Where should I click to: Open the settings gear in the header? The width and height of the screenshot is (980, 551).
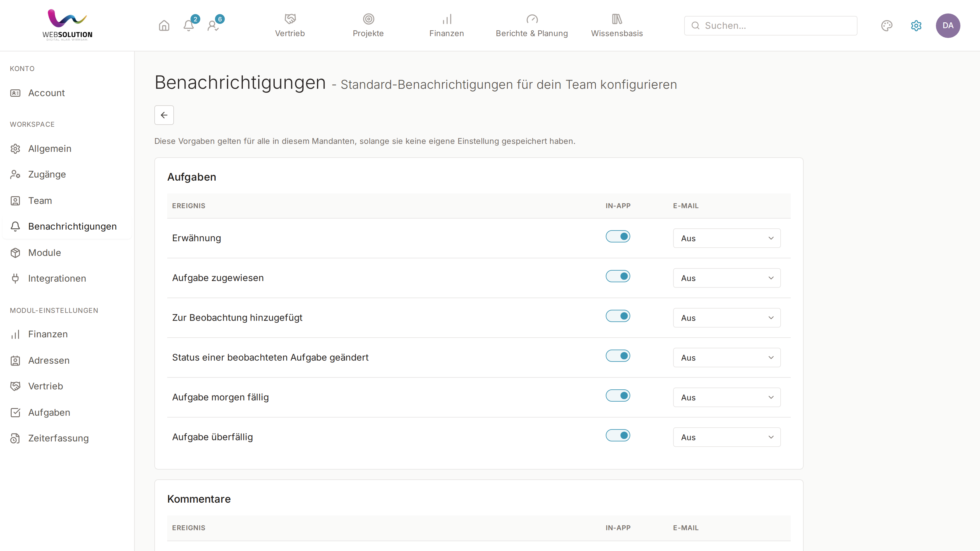[916, 25]
